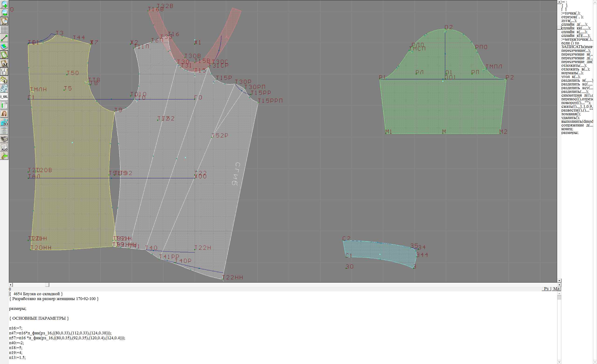597x364 pixels.
Task: Click the zoom in magnifier icon
Action: click(4, 4)
